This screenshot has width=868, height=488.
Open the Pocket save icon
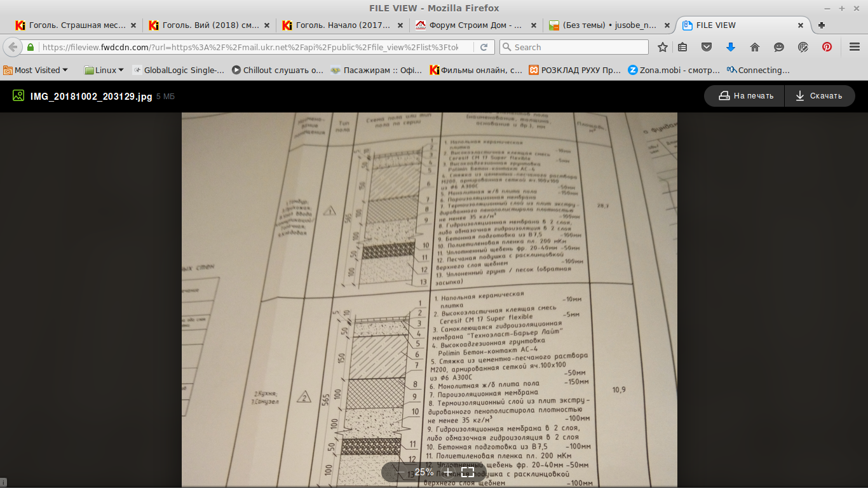pyautogui.click(x=706, y=47)
